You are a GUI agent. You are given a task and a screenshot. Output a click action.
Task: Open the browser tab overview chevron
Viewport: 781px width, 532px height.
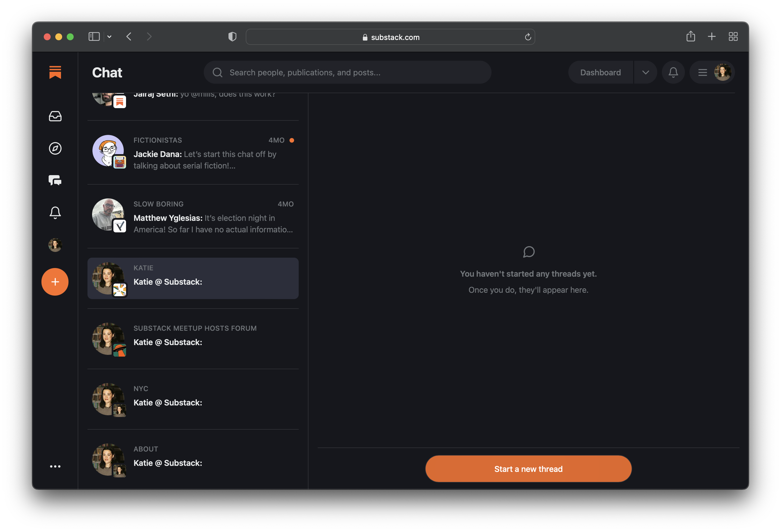coord(110,37)
